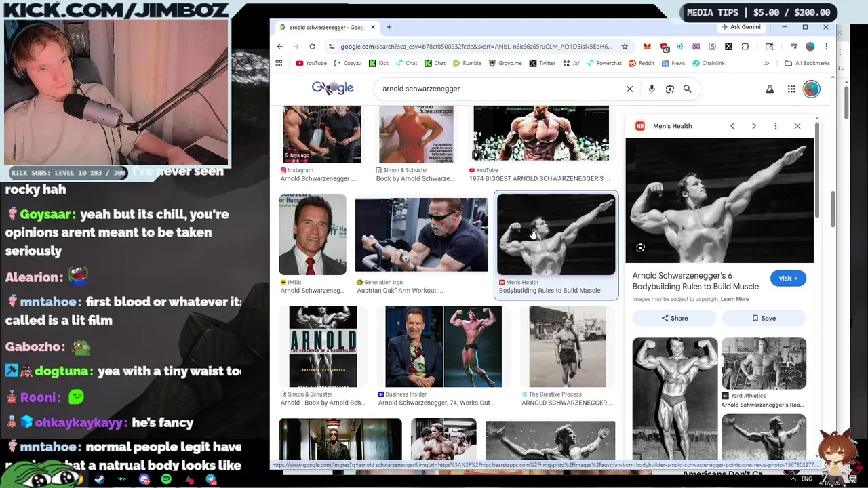This screenshot has height=488, width=868.
Task: Open the All Bookmarks folder
Action: [x=806, y=63]
